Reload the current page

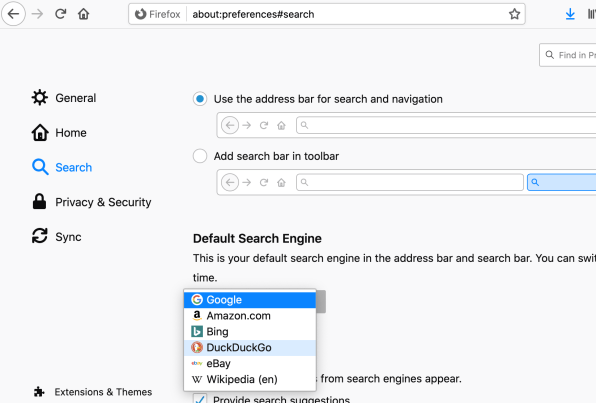60,14
